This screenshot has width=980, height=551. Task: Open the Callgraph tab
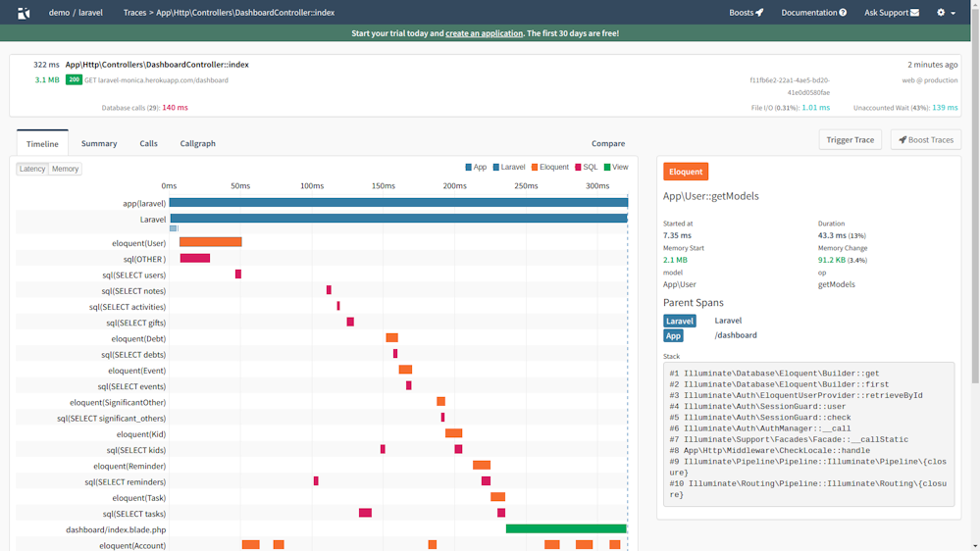[197, 143]
